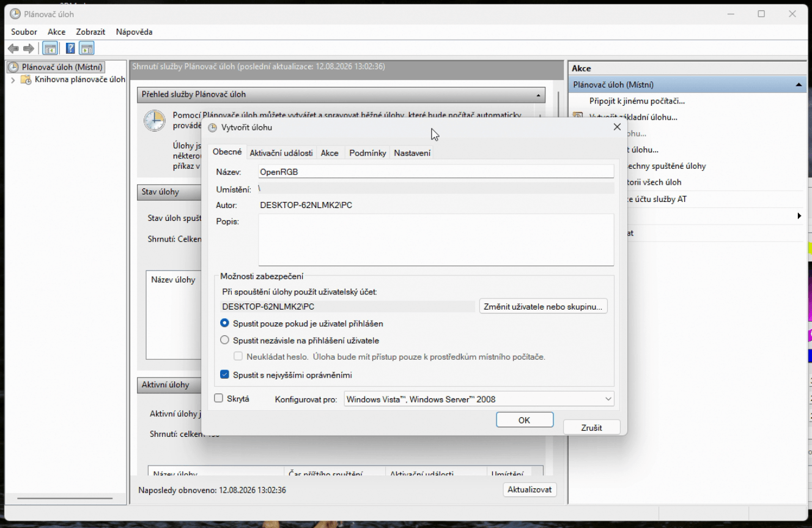Open the Zobrazit menu in the menu bar
This screenshot has height=528, width=812.
[x=90, y=32]
